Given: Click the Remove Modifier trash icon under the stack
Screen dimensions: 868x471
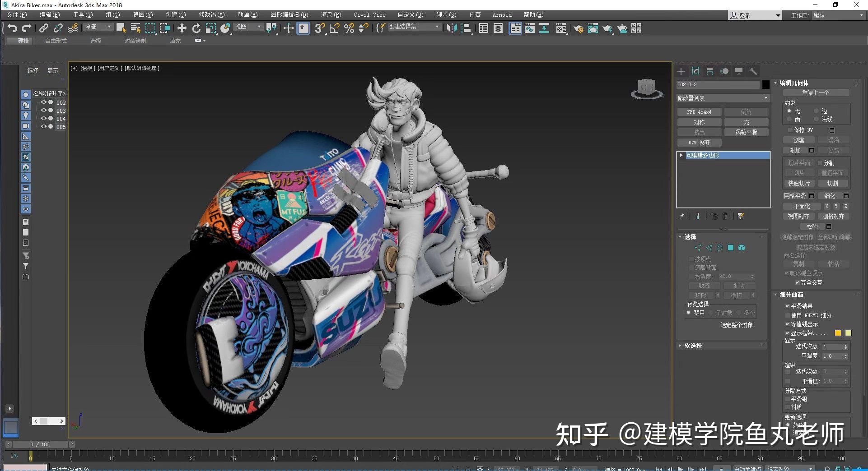Looking at the screenshot, I should (725, 216).
